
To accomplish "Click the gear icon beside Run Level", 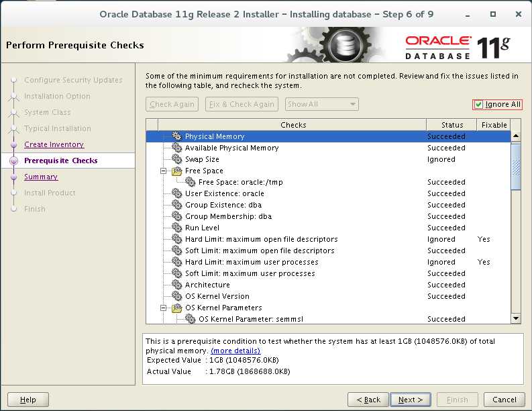I will [x=176, y=228].
